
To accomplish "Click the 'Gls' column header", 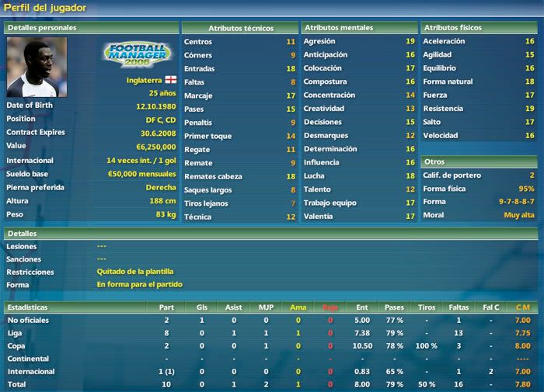I will pos(202,307).
